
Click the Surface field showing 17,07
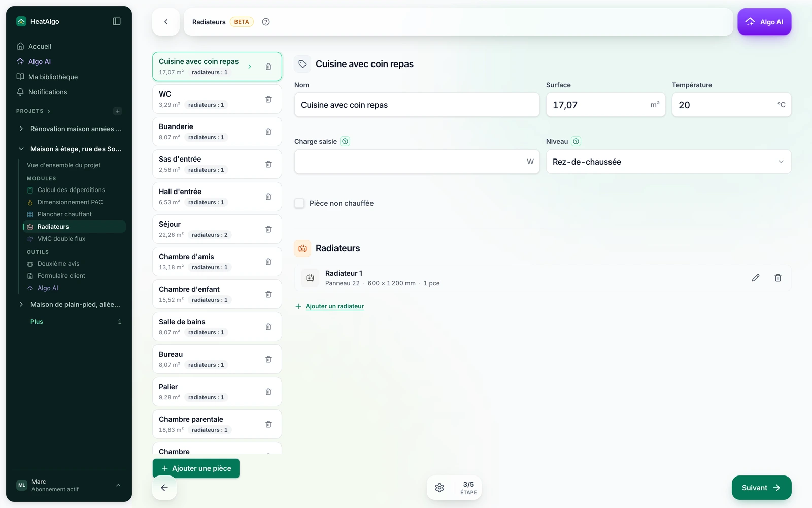(x=605, y=105)
